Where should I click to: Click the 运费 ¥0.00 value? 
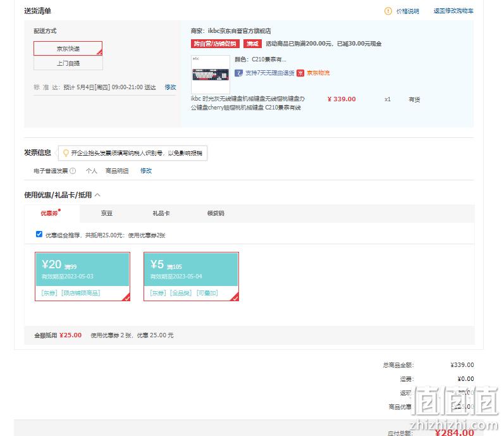pyautogui.click(x=465, y=379)
